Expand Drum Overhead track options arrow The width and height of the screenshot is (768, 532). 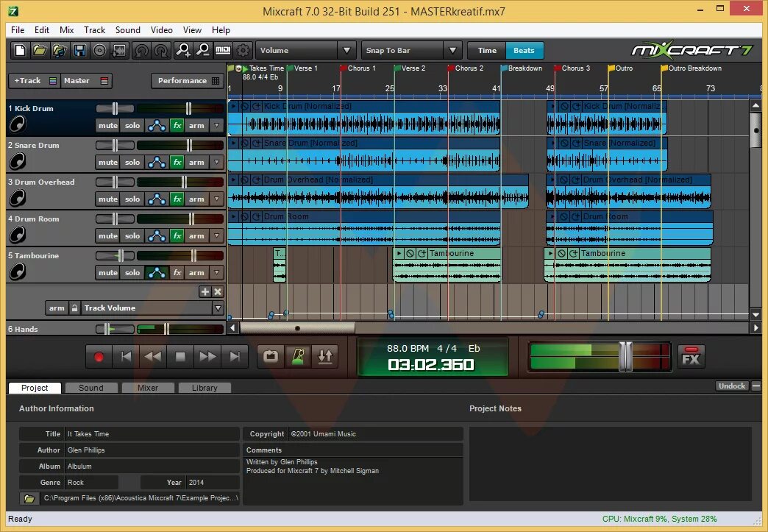click(216, 199)
